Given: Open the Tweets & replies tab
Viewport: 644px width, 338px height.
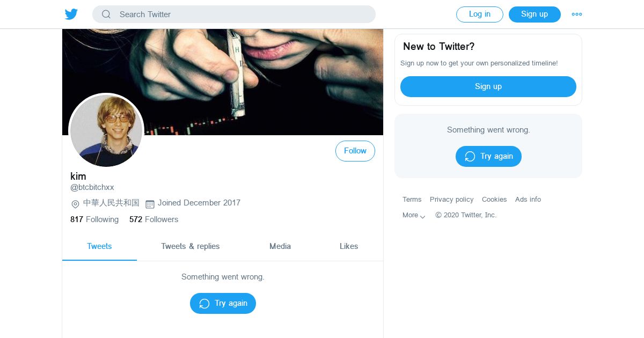Looking at the screenshot, I should tap(191, 246).
